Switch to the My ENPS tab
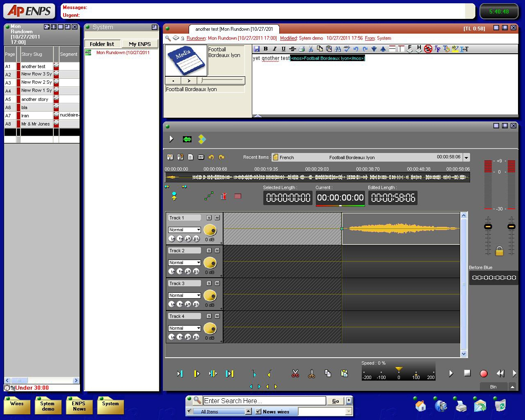The width and height of the screenshot is (525, 420). (x=139, y=44)
